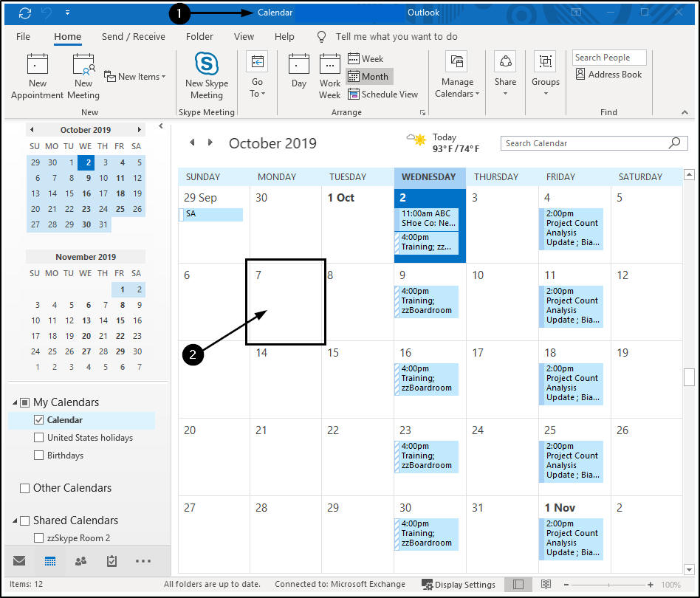
Task: Switch to Mail in navigation bar
Action: (19, 561)
